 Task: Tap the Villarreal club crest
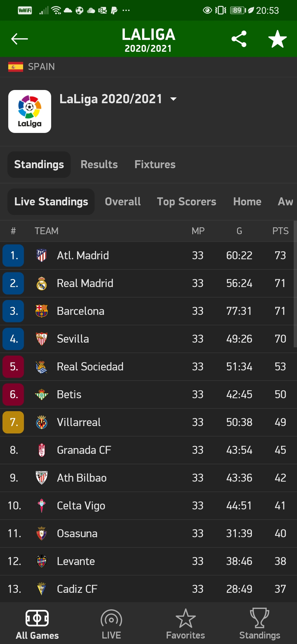[42, 422]
